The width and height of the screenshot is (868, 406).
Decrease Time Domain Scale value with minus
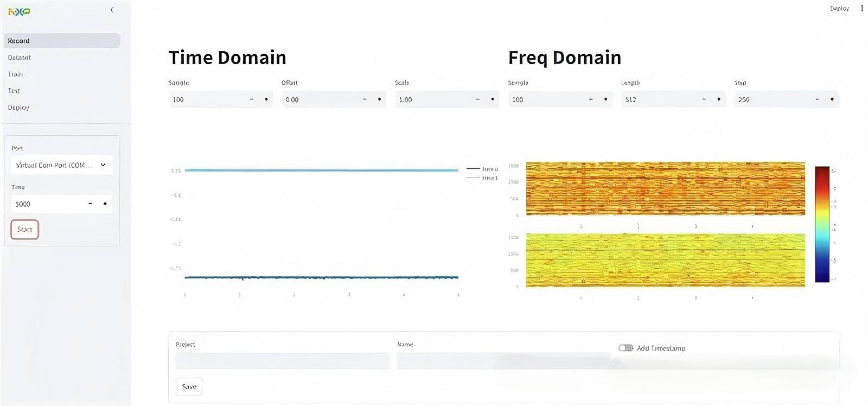click(x=477, y=99)
